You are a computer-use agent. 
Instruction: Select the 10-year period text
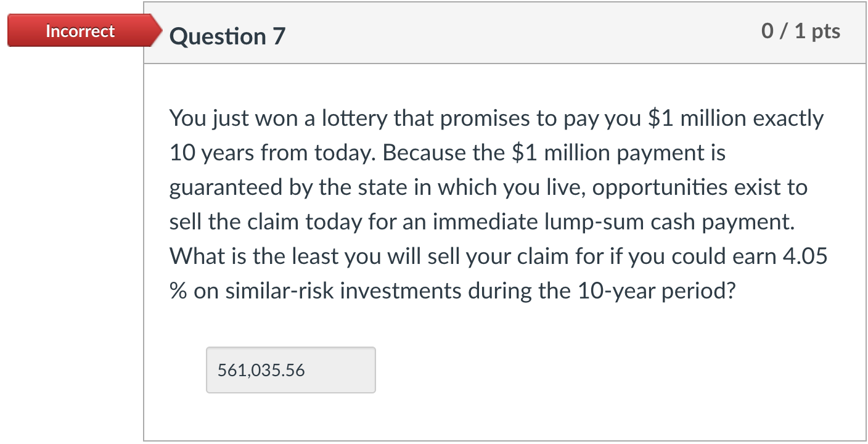(x=655, y=290)
